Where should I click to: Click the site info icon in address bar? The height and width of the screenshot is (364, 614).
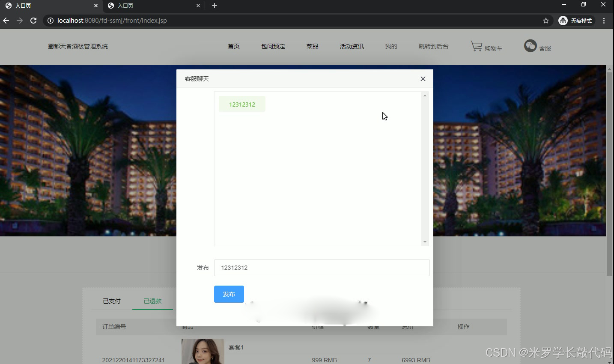51,20
